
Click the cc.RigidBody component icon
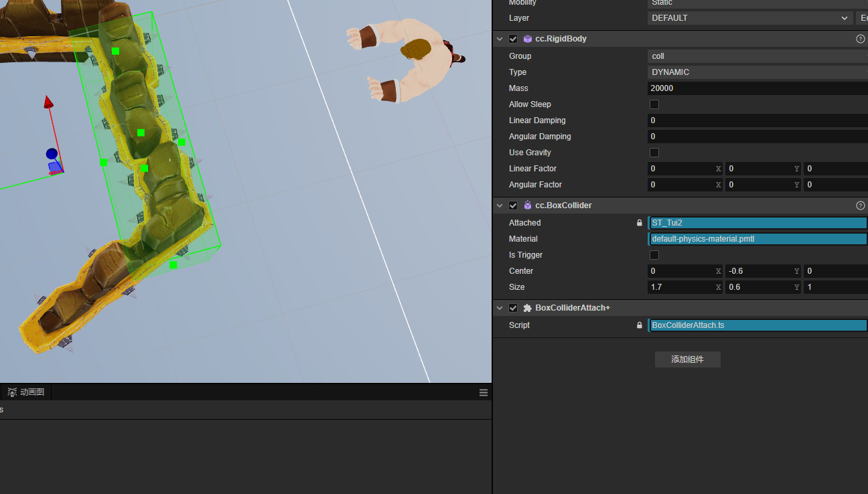(528, 39)
